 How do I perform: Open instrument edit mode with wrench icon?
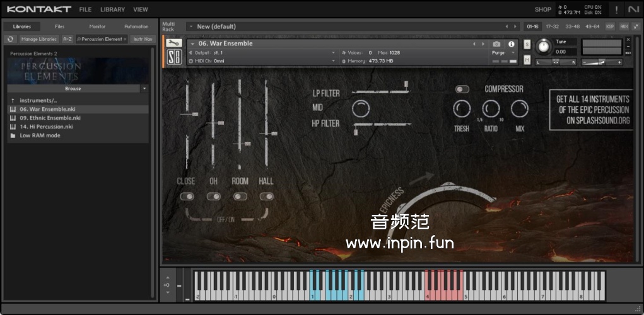173,43
